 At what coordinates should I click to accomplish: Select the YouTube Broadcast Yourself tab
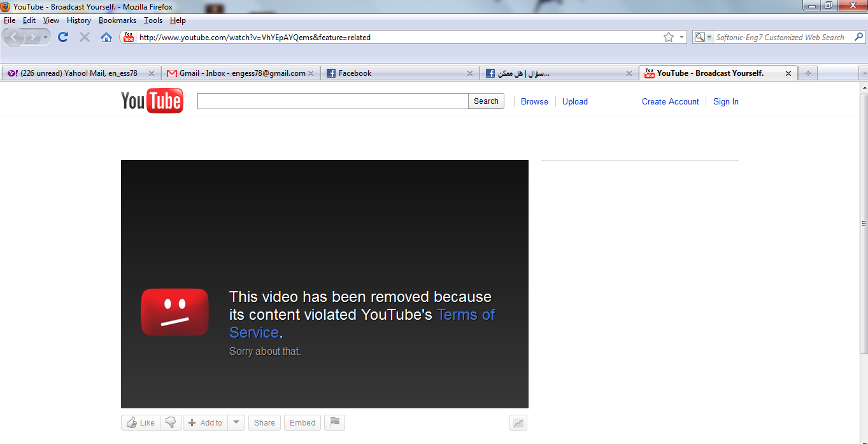pos(718,73)
